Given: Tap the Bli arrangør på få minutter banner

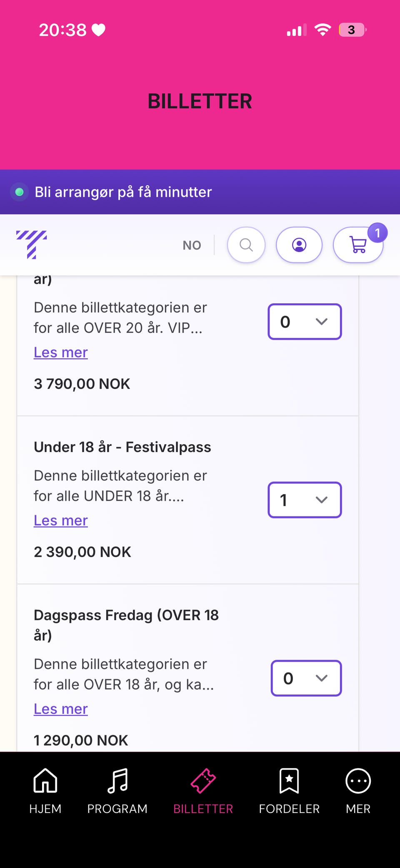Looking at the screenshot, I should point(123,192).
